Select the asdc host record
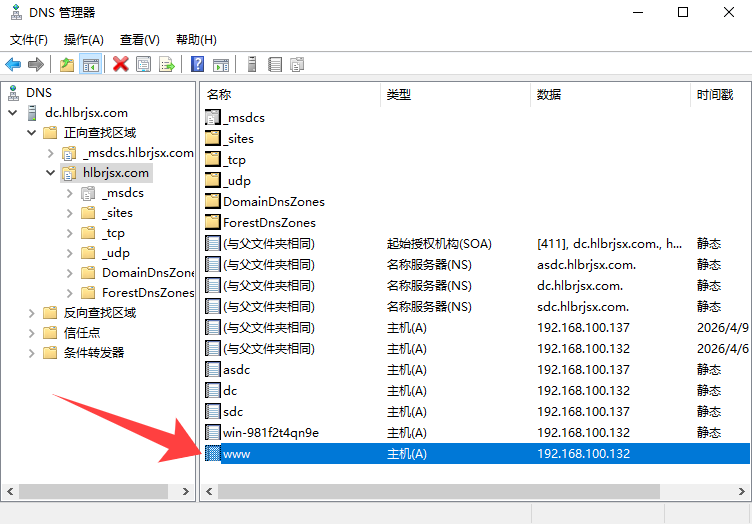Screen dimensions: 752x524 point(236,370)
